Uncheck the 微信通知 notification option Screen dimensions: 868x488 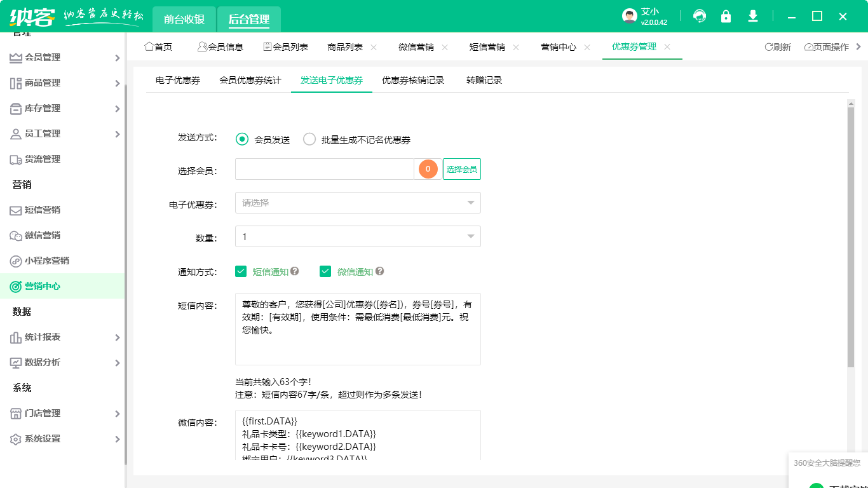click(325, 271)
